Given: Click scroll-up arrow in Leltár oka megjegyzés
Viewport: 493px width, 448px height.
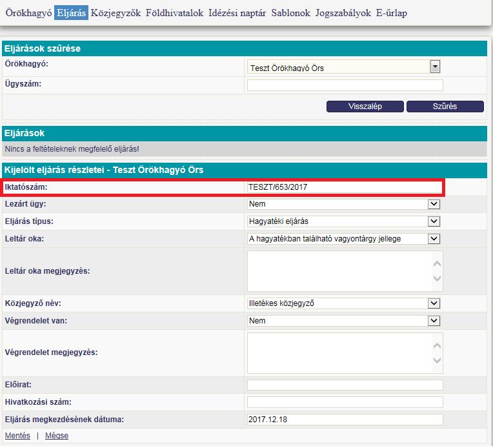Looking at the screenshot, I should pyautogui.click(x=437, y=264).
